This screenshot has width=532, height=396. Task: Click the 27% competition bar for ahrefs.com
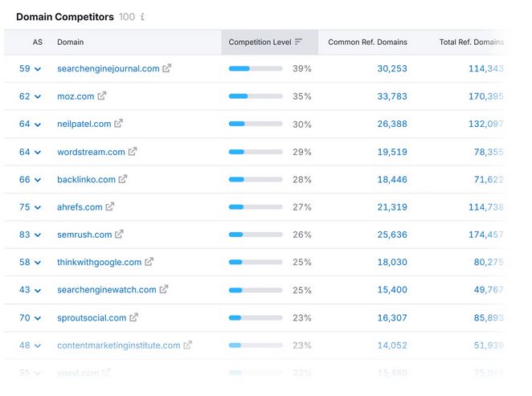point(256,206)
